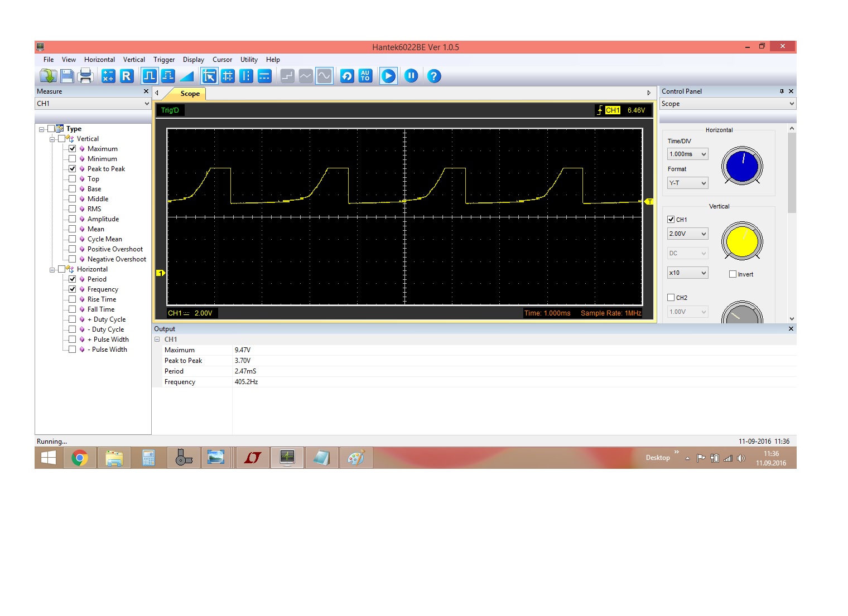Open the Horizontal menu
The image size is (848, 616).
pos(99,60)
